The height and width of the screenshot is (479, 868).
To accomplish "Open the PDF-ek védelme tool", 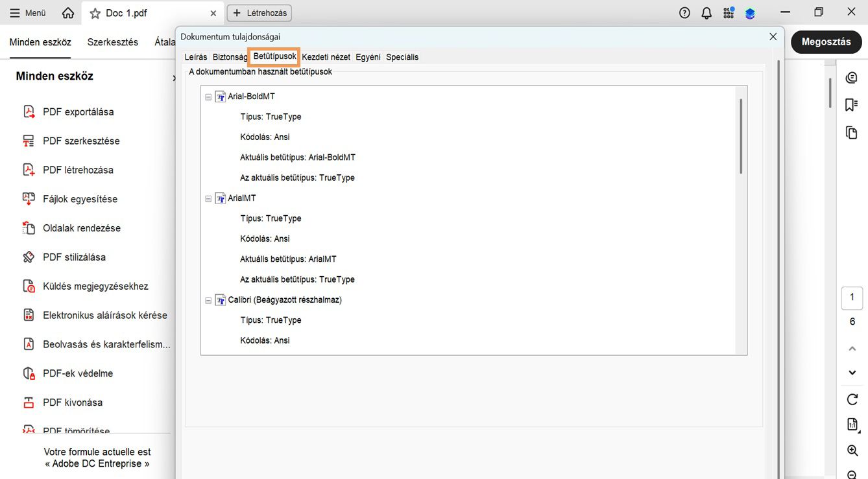I will pos(78,373).
